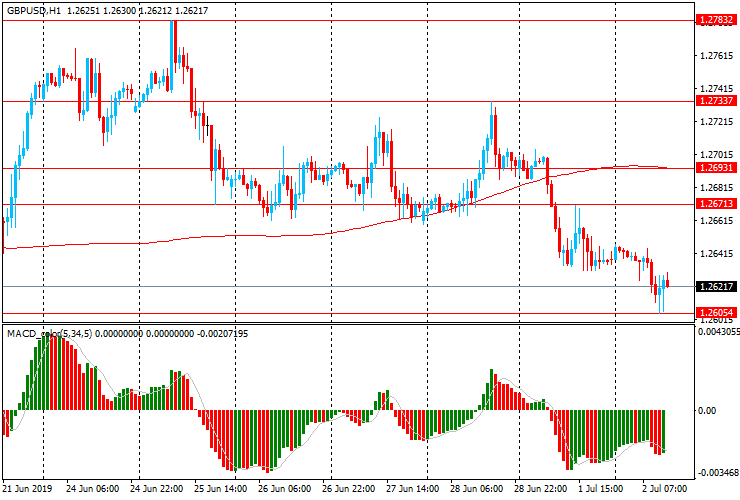Screen dimensions: 740x500
Task: Click the MACD scale 0.00 label
Action: point(707,411)
